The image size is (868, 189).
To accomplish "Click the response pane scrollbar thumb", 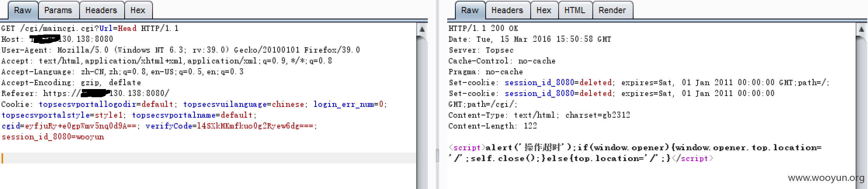I will [x=861, y=112].
